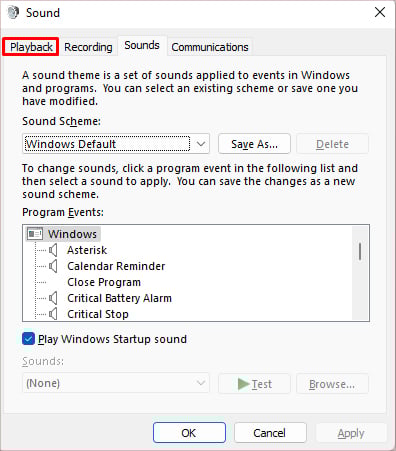
Task: Click the speaker icon beside Calendar Reminder
Action: [53, 266]
